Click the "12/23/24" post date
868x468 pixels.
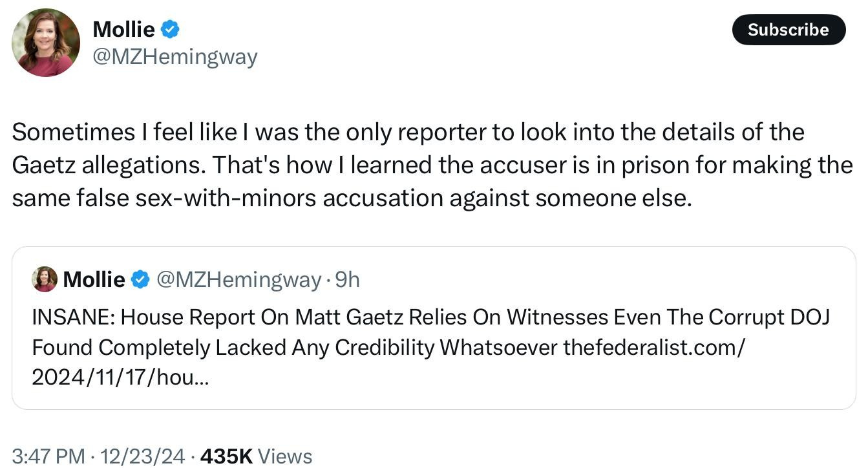pyautogui.click(x=142, y=456)
